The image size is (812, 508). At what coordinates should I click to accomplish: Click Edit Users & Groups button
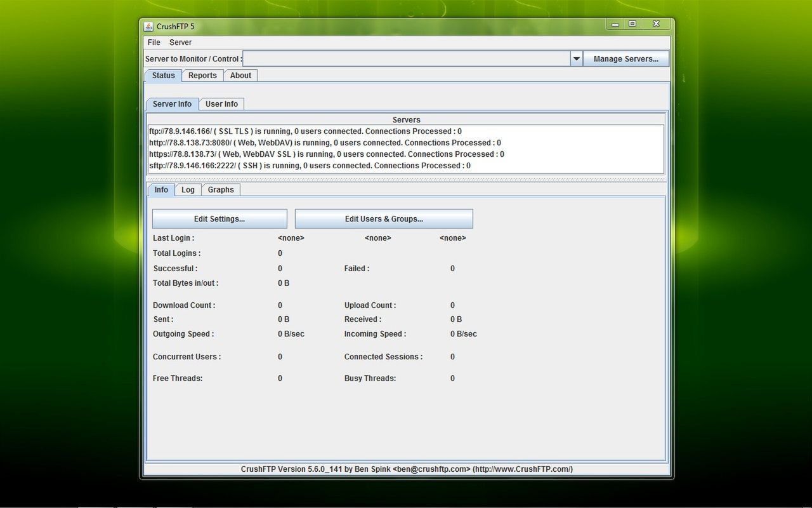click(x=384, y=219)
